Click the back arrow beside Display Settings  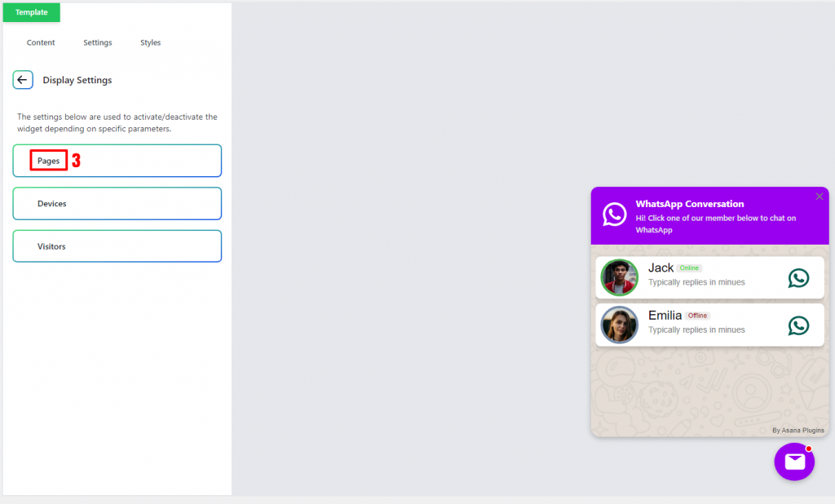pos(23,80)
